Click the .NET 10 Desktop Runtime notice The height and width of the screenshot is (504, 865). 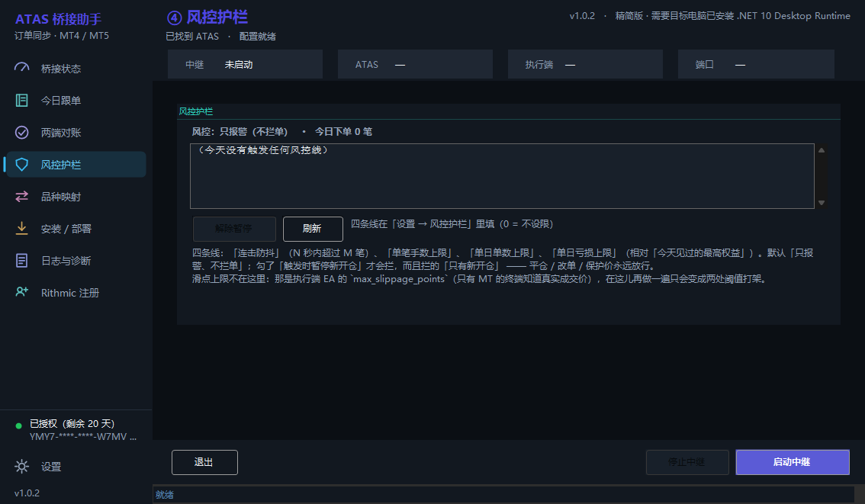click(x=732, y=16)
